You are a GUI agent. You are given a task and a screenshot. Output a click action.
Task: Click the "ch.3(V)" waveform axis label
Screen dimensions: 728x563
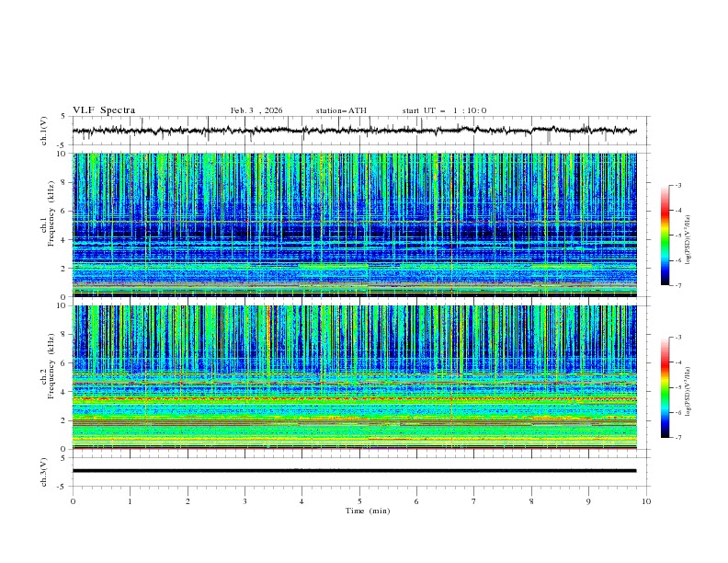coord(44,471)
